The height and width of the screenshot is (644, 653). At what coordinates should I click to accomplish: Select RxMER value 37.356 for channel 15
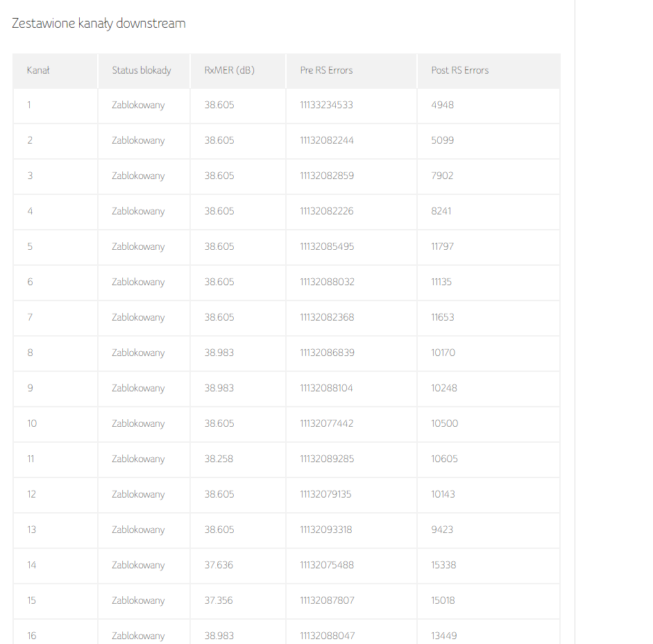[219, 601]
